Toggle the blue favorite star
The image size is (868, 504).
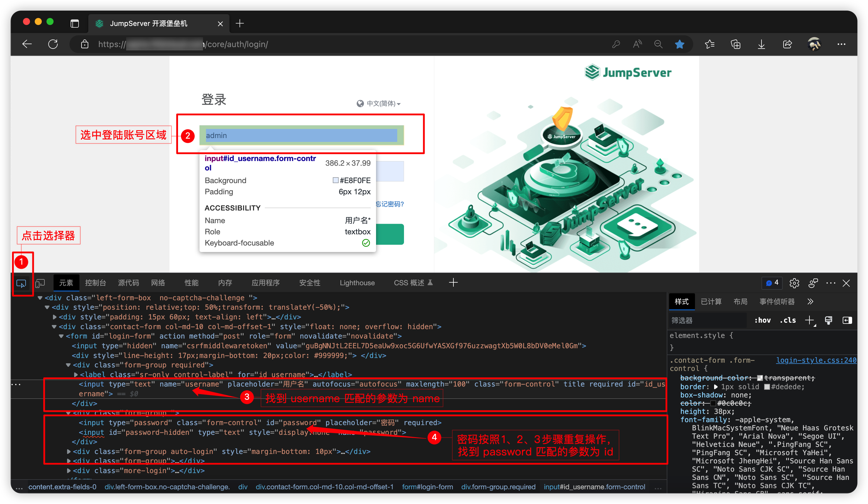click(x=679, y=44)
